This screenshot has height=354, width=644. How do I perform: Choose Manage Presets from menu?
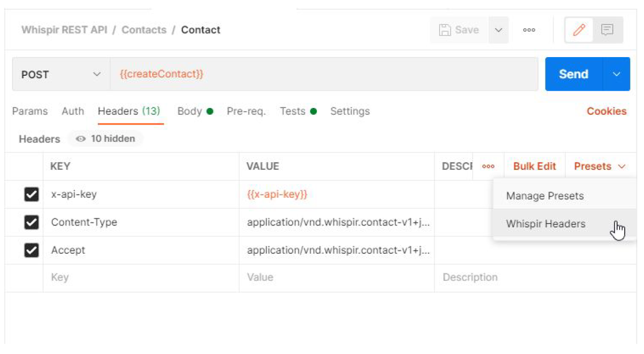click(x=545, y=196)
